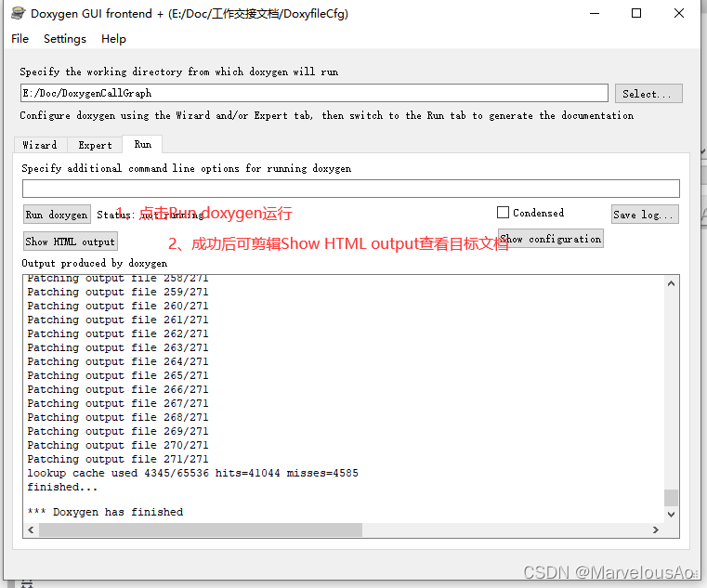Click the output log scroll up arrow
This screenshot has width=707, height=588.
671,283
